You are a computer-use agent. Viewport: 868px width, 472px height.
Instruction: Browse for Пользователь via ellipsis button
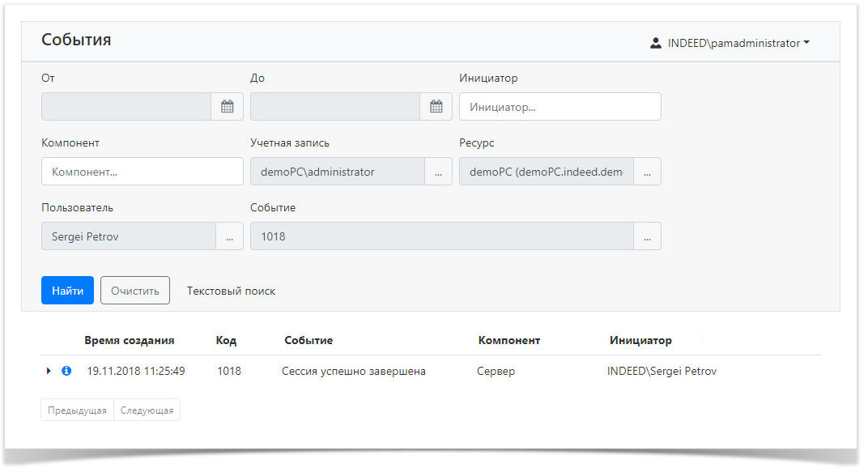(x=229, y=236)
